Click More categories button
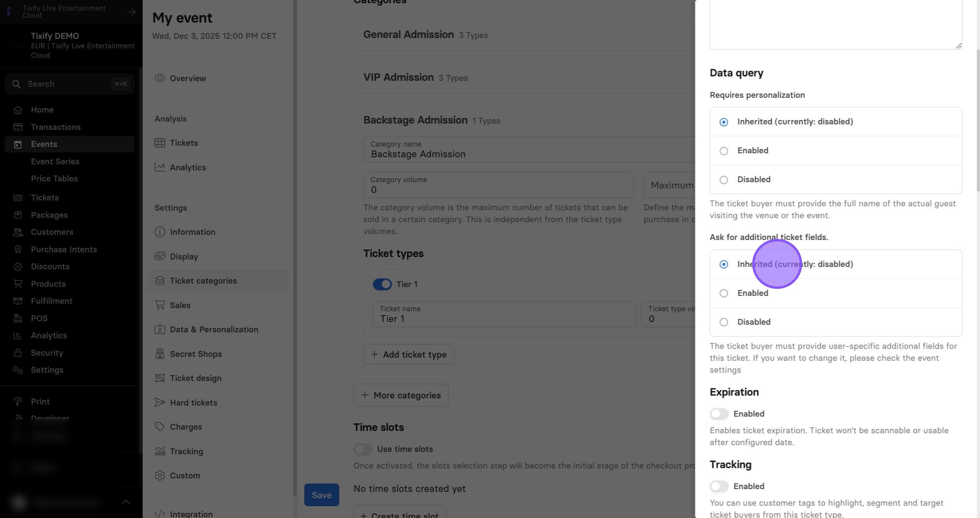This screenshot has height=518, width=980. pos(401,395)
